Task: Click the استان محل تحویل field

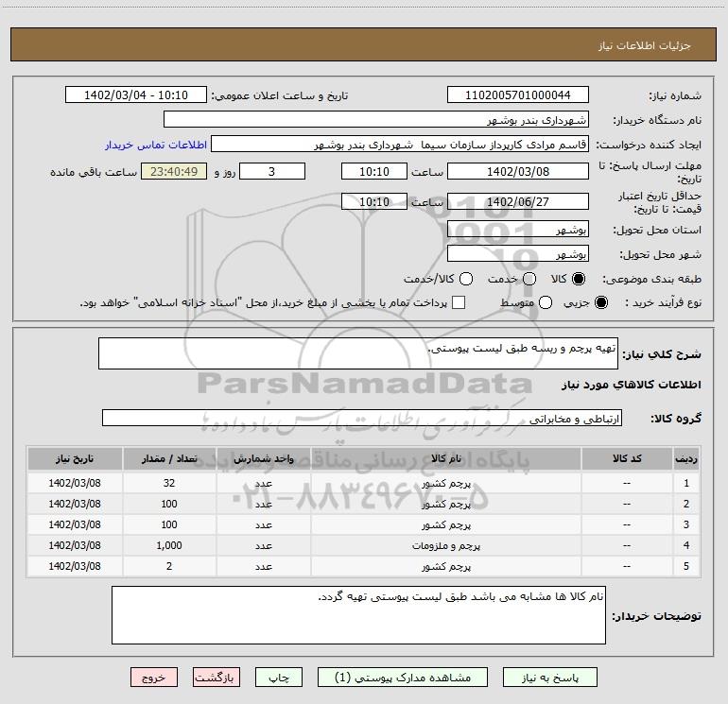Action: (517, 231)
